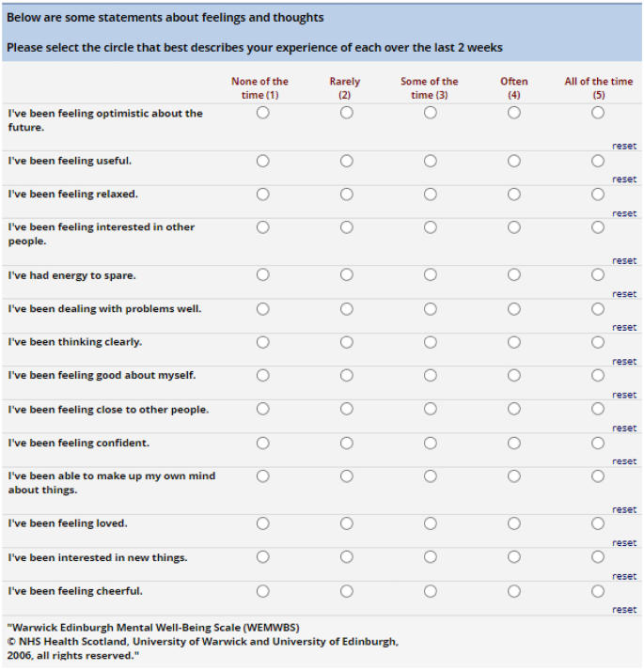644x670 pixels.
Task: Select 'Some of the time' for feeling relaxed
Action: (430, 195)
